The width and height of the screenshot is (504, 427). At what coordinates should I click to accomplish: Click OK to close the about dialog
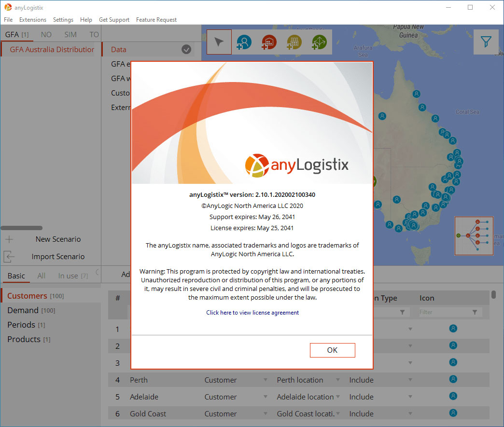332,350
